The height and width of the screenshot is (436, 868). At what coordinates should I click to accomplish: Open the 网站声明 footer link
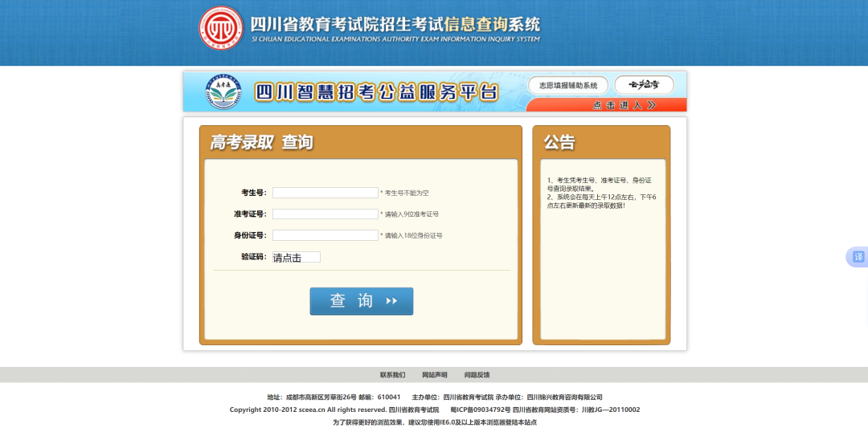(x=435, y=375)
